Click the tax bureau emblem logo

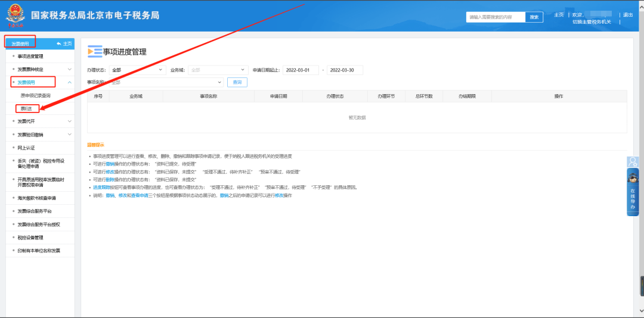[x=15, y=15]
